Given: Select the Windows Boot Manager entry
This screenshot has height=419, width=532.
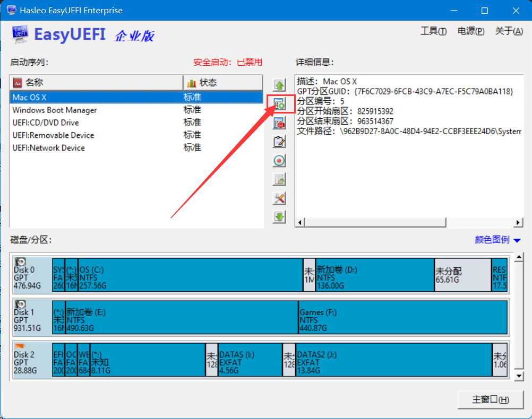Looking at the screenshot, I should pyautogui.click(x=55, y=110).
